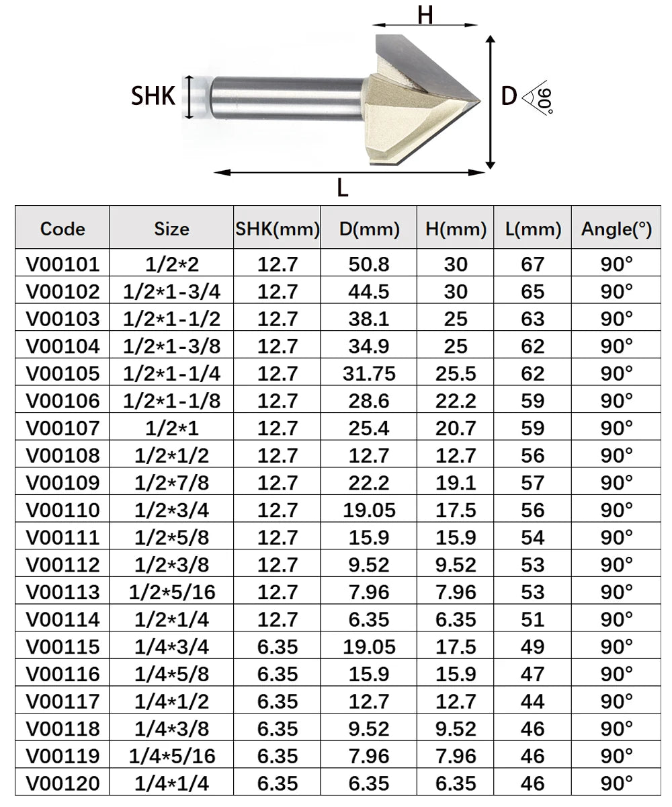Click the size value 1/2*1-3/4
The image size is (672, 807).
(171, 291)
